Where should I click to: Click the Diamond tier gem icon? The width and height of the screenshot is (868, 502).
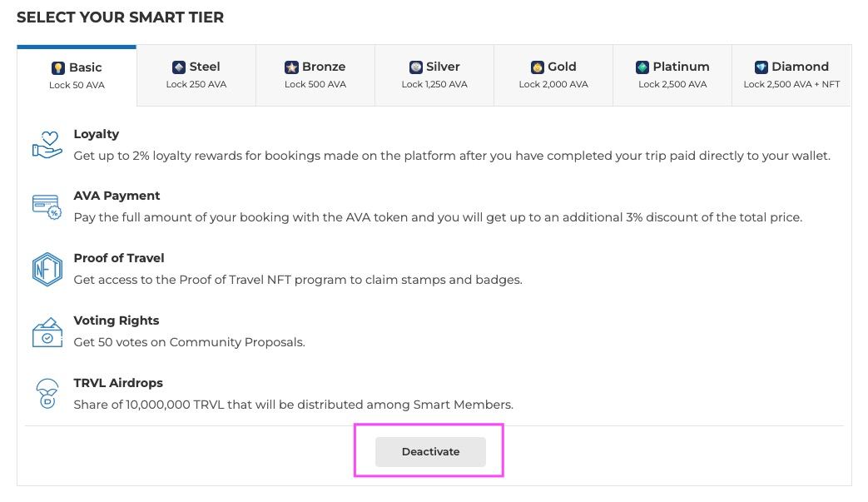click(x=761, y=67)
